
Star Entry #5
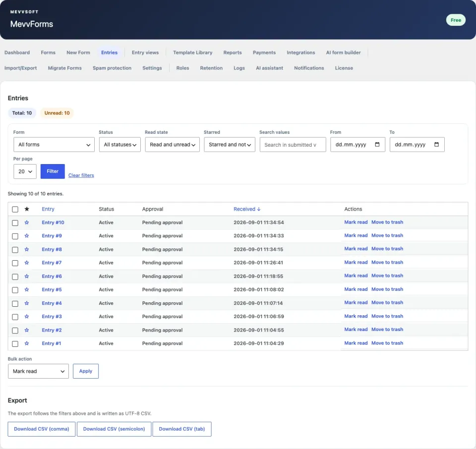(27, 290)
